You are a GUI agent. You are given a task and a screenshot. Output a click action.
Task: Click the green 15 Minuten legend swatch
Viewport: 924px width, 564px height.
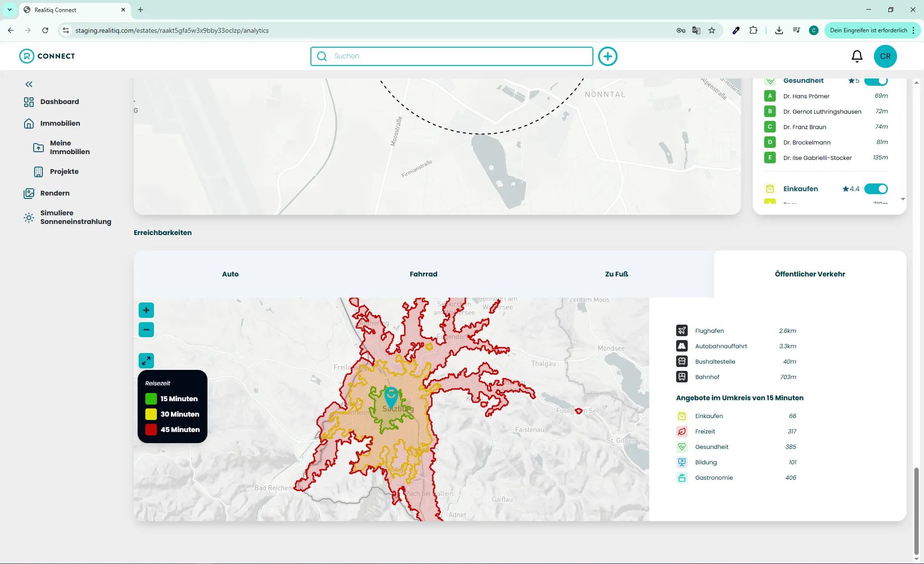(x=151, y=399)
